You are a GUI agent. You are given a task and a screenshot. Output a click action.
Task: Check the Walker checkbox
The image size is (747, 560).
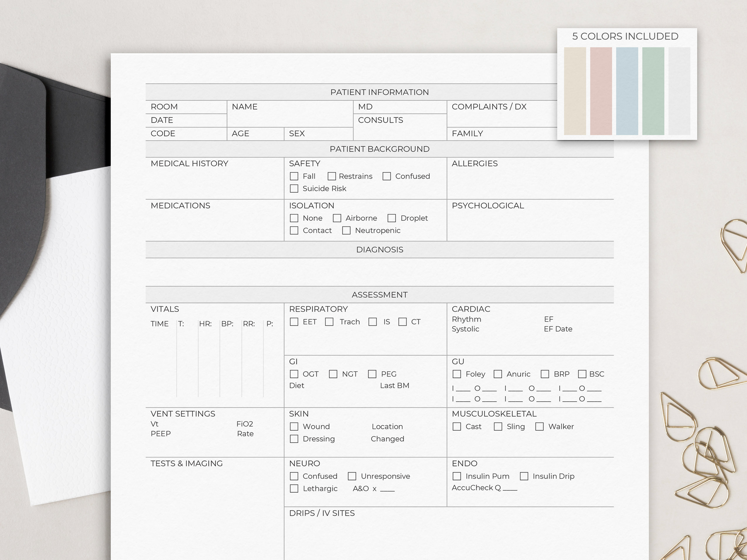(540, 426)
